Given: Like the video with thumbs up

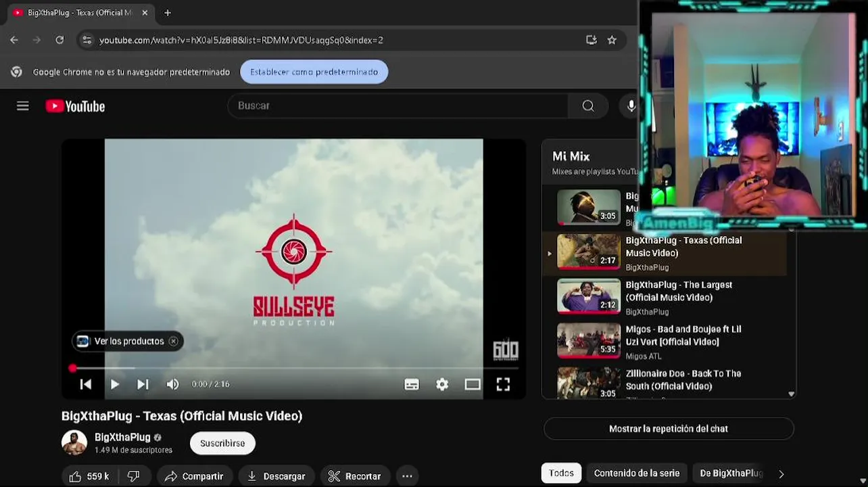Looking at the screenshot, I should coord(89,476).
